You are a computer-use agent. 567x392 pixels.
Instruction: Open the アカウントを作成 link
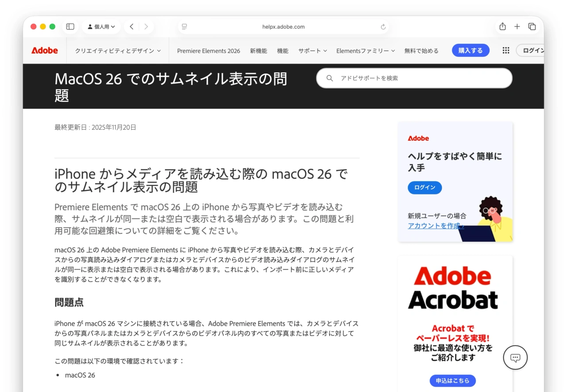click(436, 225)
